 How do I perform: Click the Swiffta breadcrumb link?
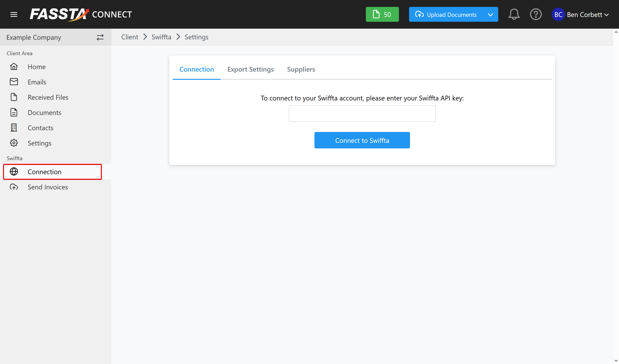[161, 37]
